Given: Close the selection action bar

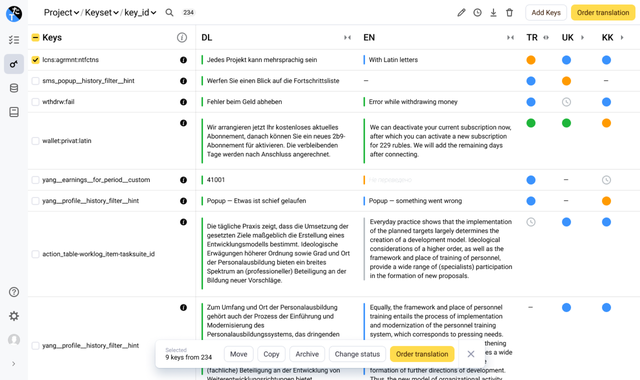Looking at the screenshot, I should [471, 354].
